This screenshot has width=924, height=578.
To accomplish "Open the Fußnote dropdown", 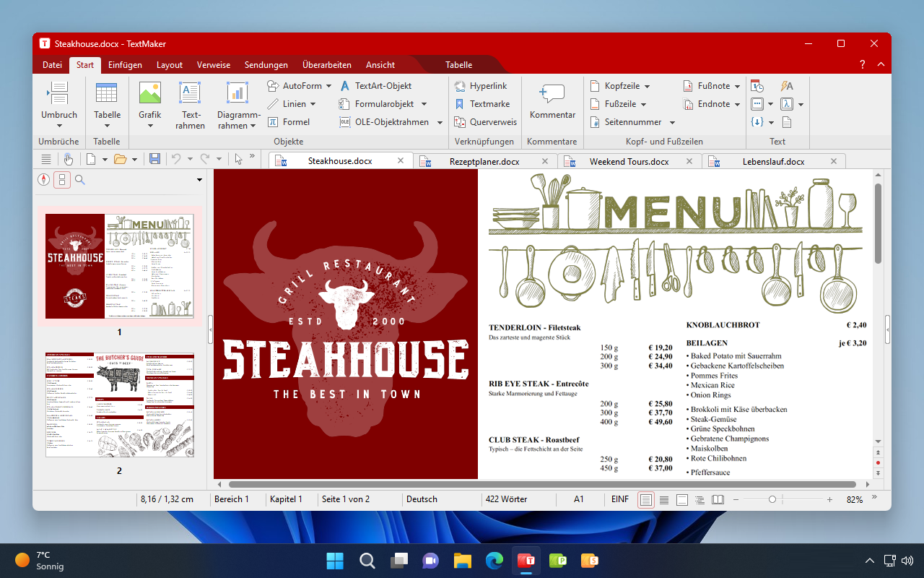I will (737, 86).
